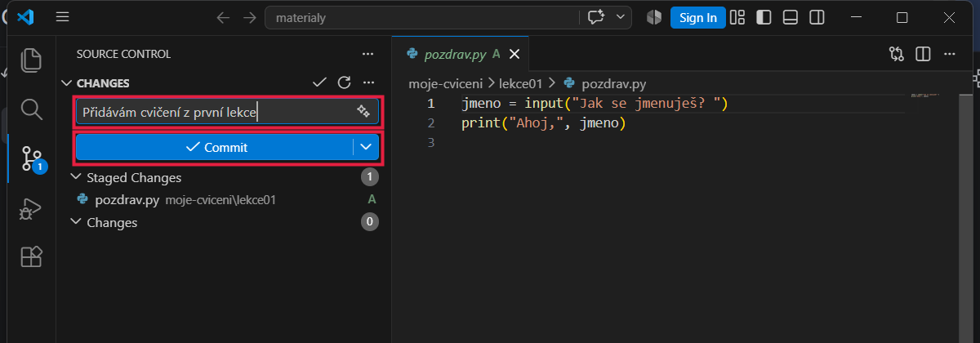Refresh the source control changes

click(344, 82)
